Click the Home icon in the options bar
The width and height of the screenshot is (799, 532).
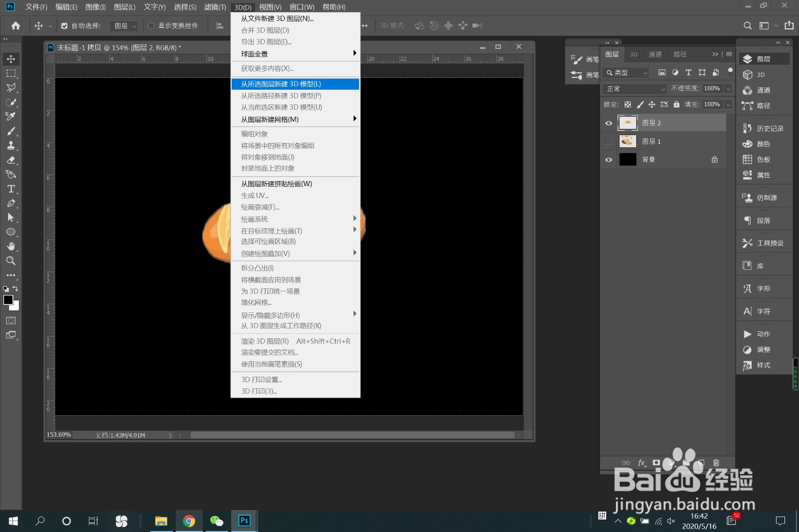tap(15, 25)
